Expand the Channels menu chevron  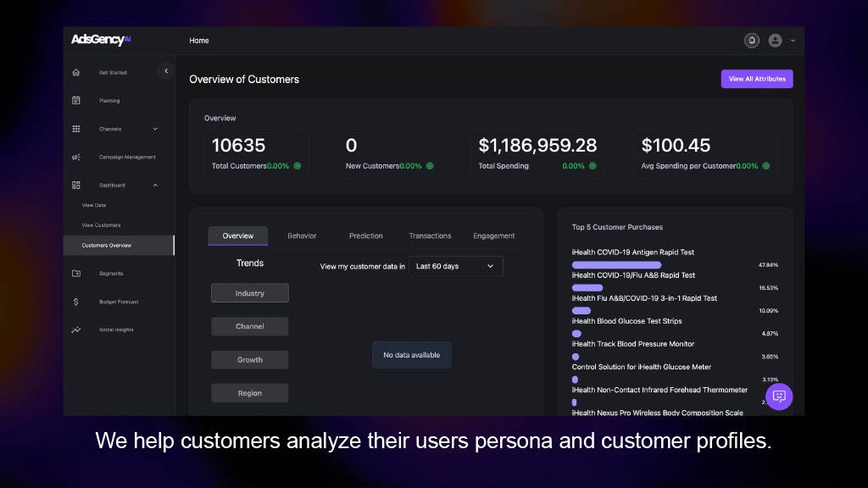(x=155, y=129)
